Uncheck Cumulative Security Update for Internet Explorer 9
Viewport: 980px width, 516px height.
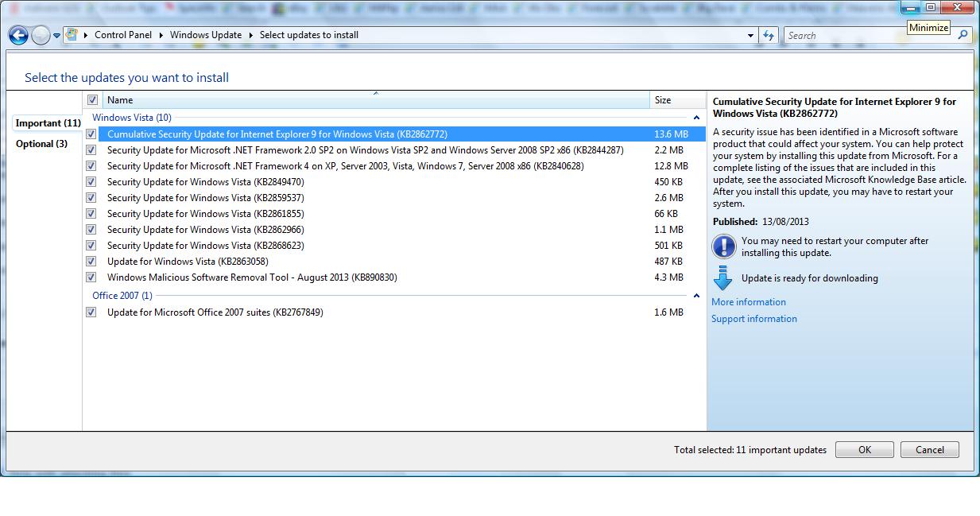click(91, 134)
